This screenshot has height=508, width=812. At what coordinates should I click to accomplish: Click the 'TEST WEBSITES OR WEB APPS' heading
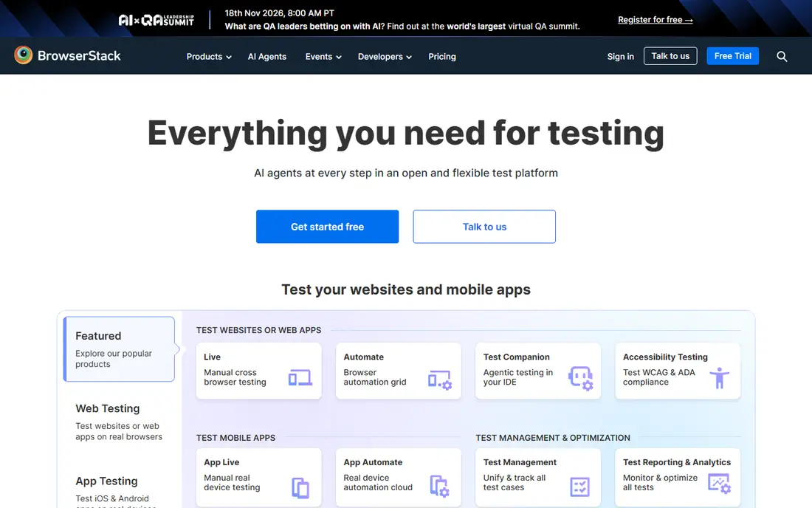(258, 330)
